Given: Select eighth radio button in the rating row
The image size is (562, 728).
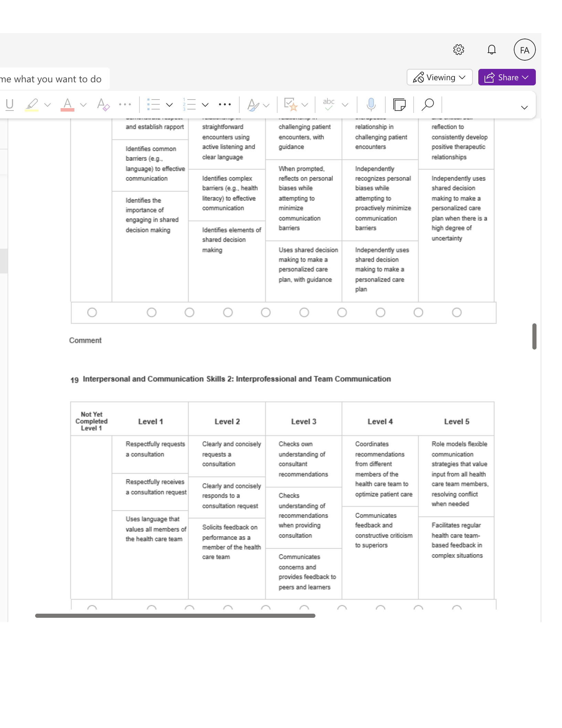Looking at the screenshot, I should point(380,312).
